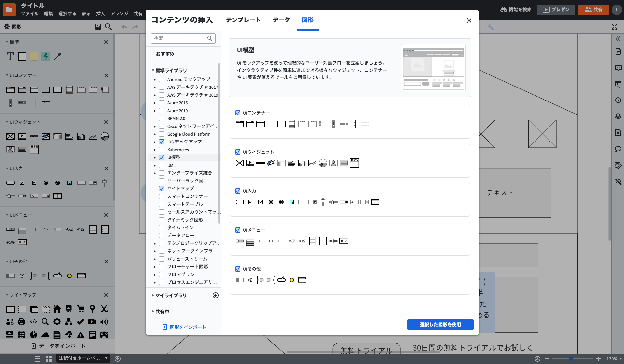This screenshot has width=624, height=364.
Task: Select the 図形 tab in dialog
Action: tap(307, 20)
